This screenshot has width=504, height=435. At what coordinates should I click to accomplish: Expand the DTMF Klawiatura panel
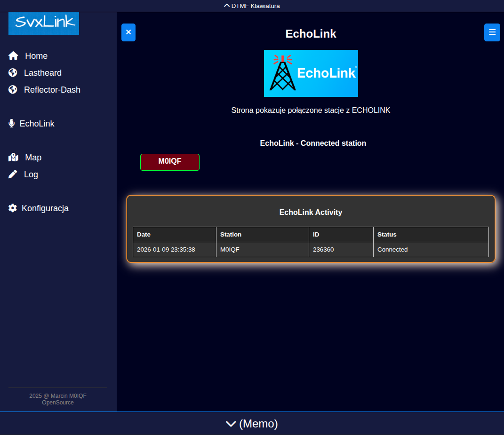(x=252, y=6)
